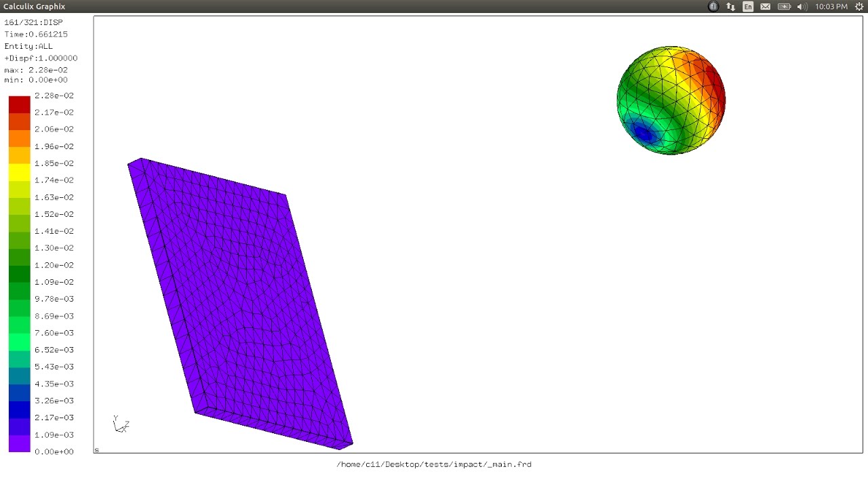
Task: Click the 2.17e-02 legend value
Action: pyautogui.click(x=54, y=113)
